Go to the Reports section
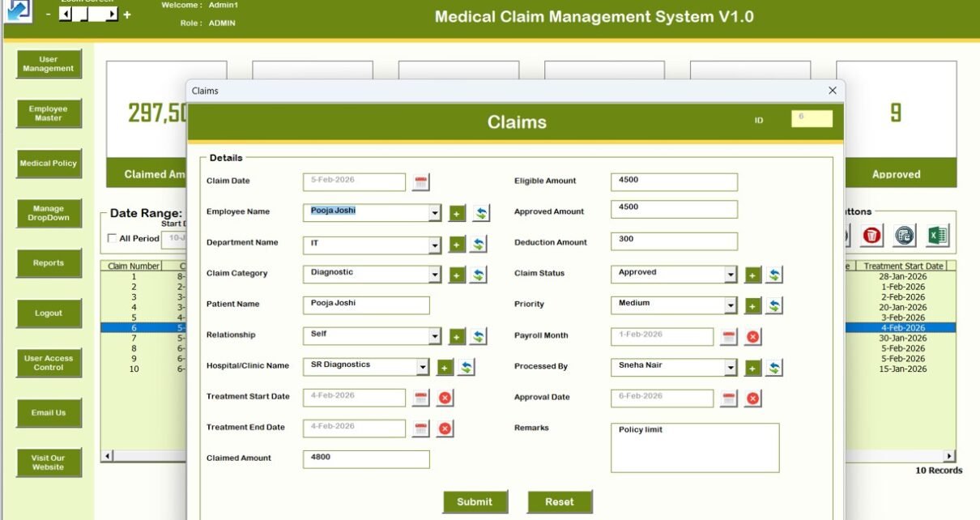The height and width of the screenshot is (520, 980). [x=49, y=263]
